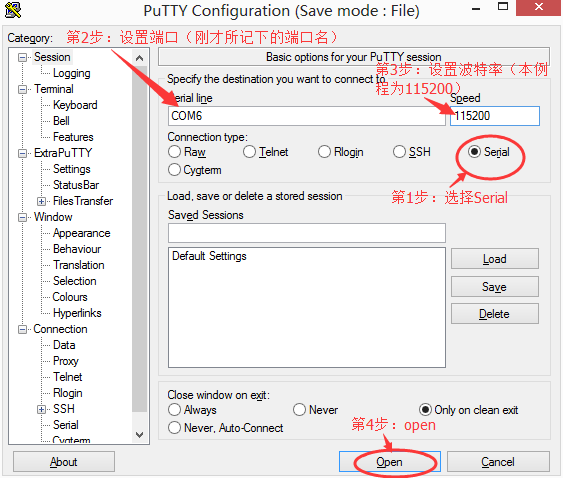Open the Settings category under ExtraPuTTY
The height and width of the screenshot is (478, 563).
point(71,169)
